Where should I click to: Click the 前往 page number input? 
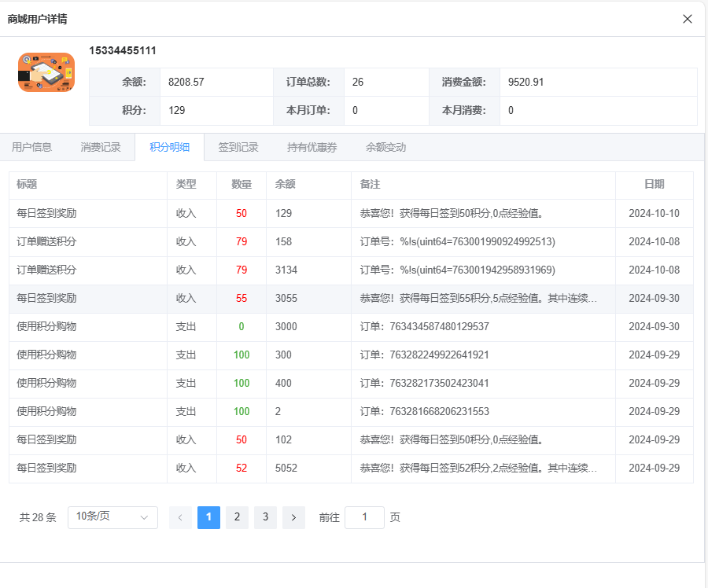(x=364, y=517)
